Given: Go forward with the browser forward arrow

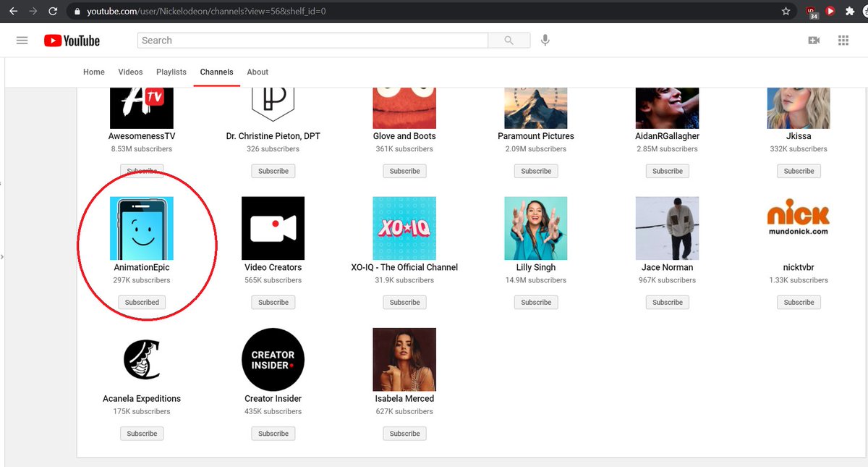Looking at the screenshot, I should click(x=33, y=12).
